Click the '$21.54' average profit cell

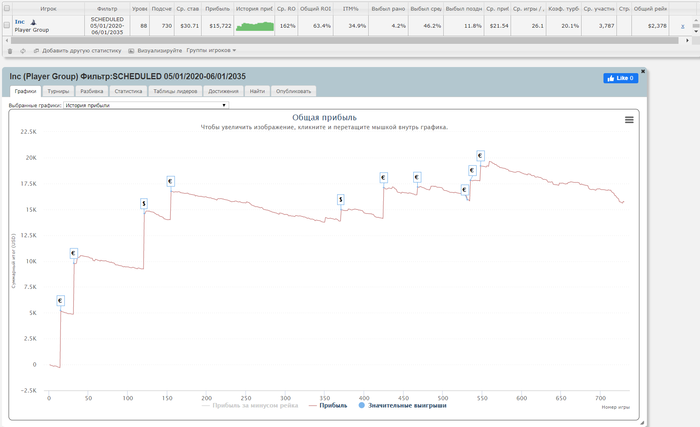pyautogui.click(x=499, y=26)
